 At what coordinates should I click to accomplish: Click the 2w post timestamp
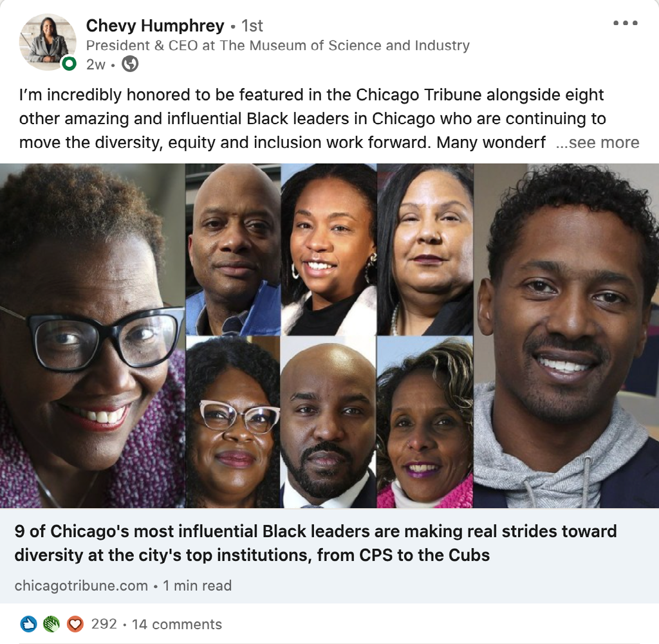coord(96,65)
